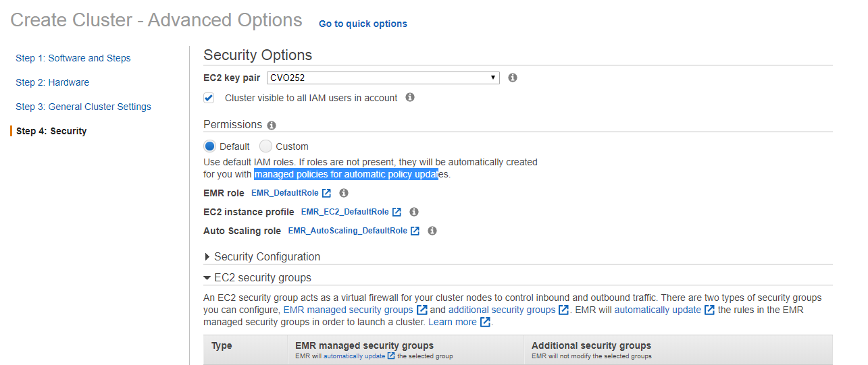Click info icon next to EC2 key pair
The height and width of the screenshot is (365, 868).
point(513,78)
